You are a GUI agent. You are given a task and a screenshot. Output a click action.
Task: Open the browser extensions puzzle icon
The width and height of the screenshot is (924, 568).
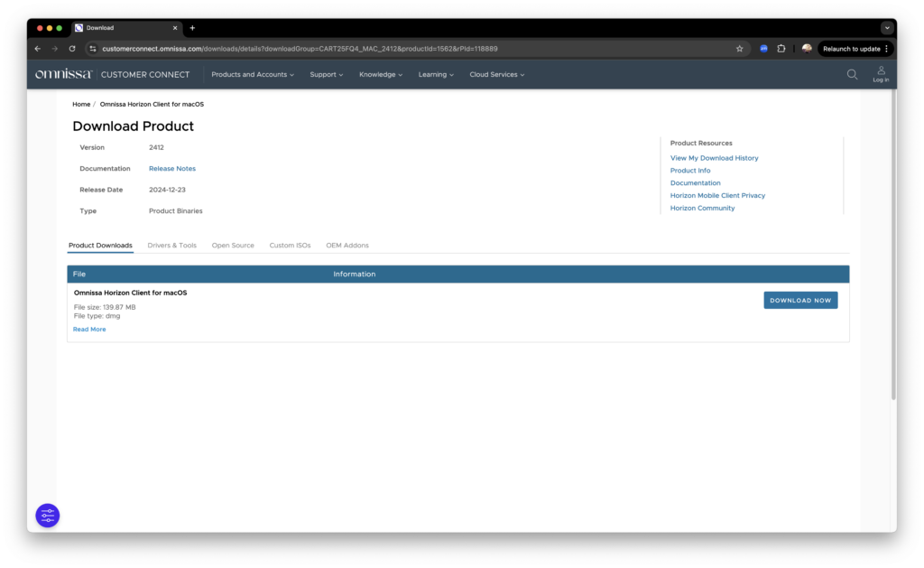pyautogui.click(x=781, y=48)
